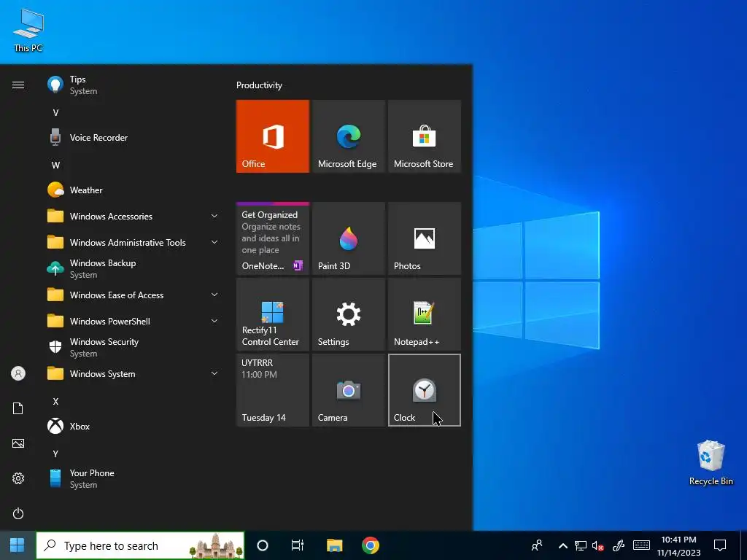747x560 pixels.
Task: Open the calendar tile showing Tuesday 14
Action: pos(273,390)
